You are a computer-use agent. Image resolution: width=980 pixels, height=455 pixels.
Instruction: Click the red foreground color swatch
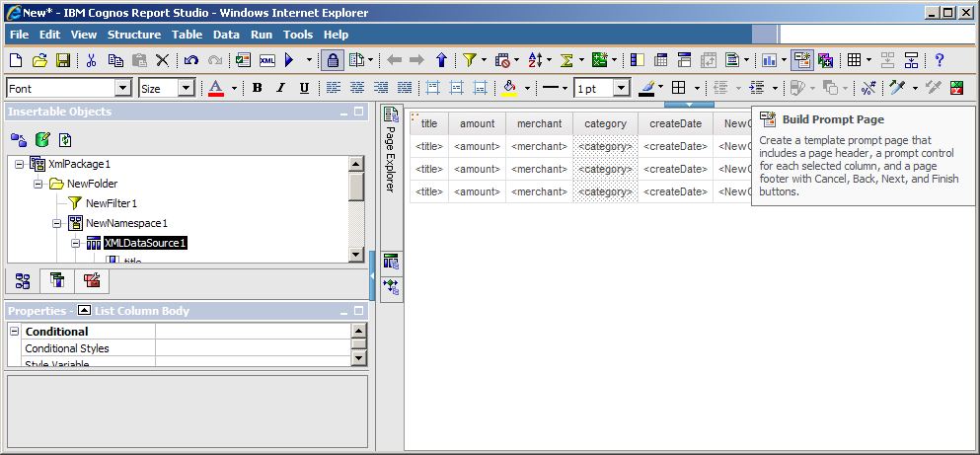click(x=216, y=88)
